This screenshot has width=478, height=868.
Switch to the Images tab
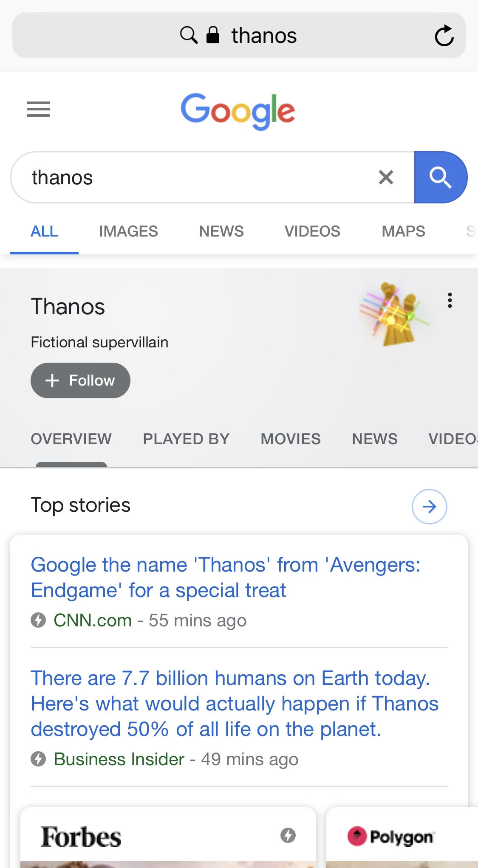pos(128,231)
